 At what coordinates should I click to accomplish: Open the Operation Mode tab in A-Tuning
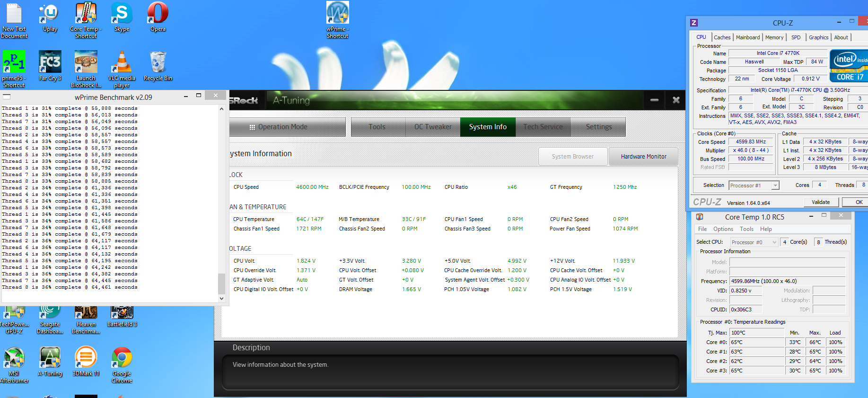(x=288, y=127)
